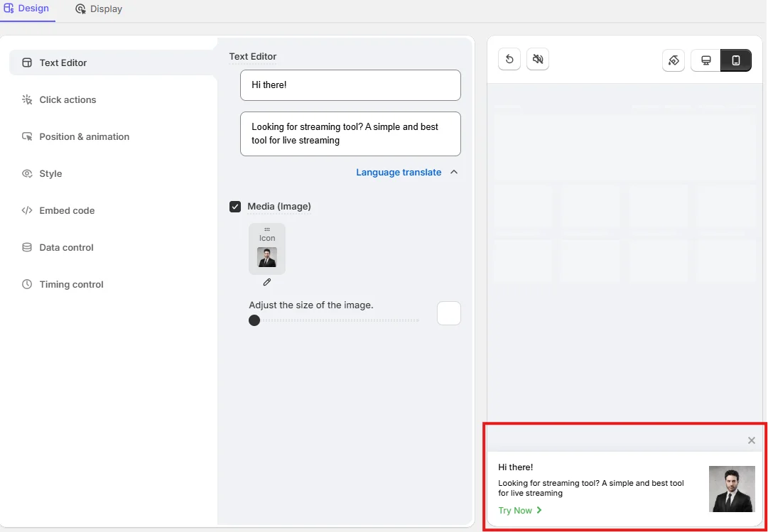Close the preview notification popup
Screen dimensions: 768x532
(x=752, y=440)
